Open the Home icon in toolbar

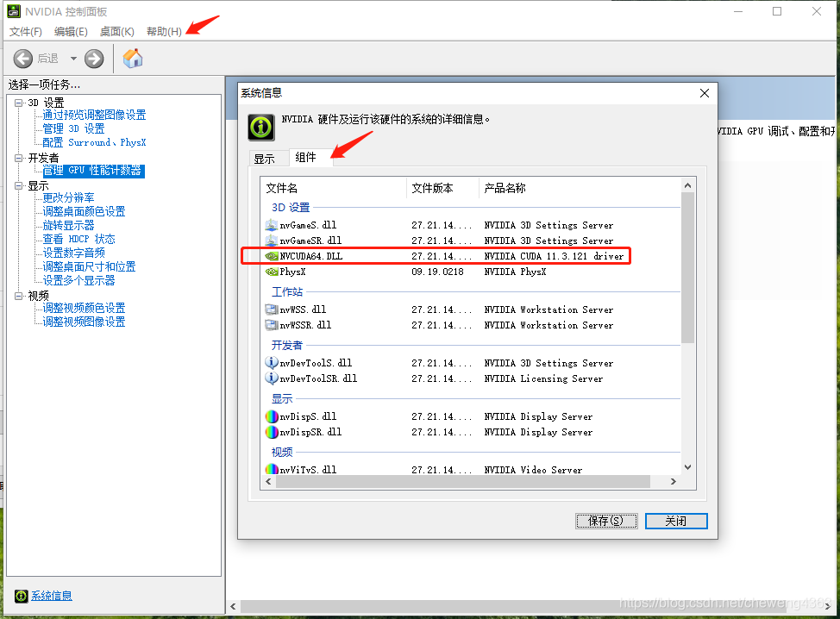point(133,59)
